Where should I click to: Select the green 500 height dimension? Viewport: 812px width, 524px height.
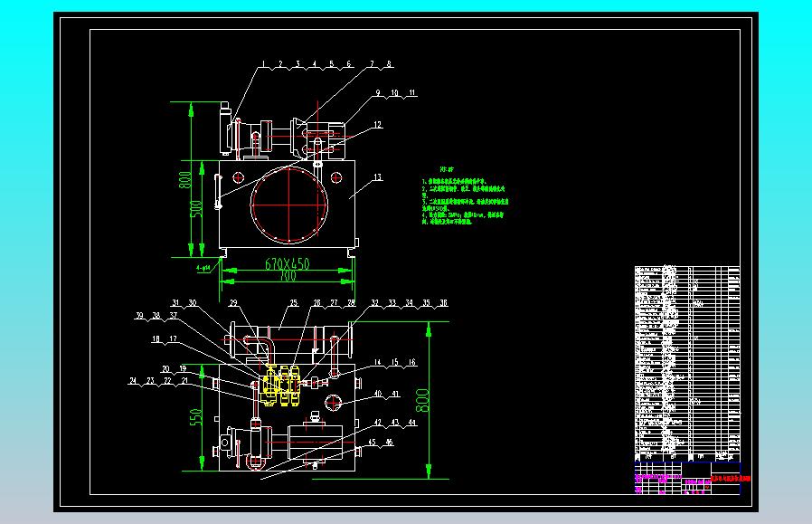click(x=197, y=208)
